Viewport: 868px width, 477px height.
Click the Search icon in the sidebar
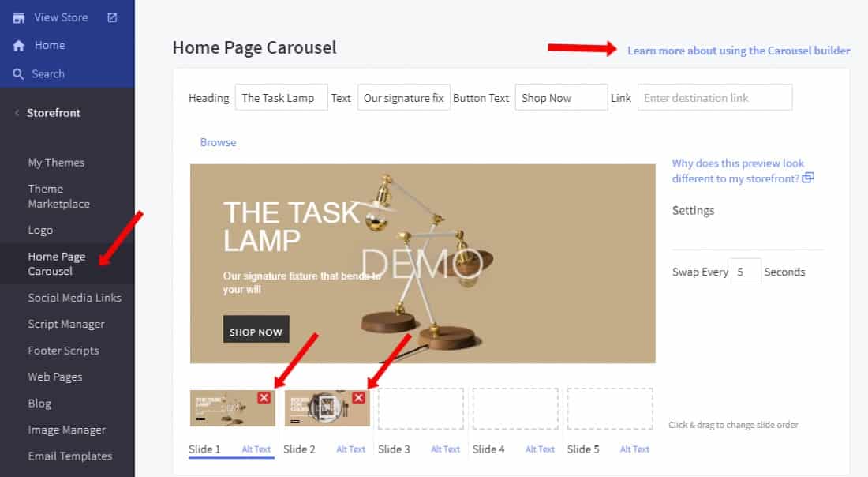pyautogui.click(x=17, y=73)
